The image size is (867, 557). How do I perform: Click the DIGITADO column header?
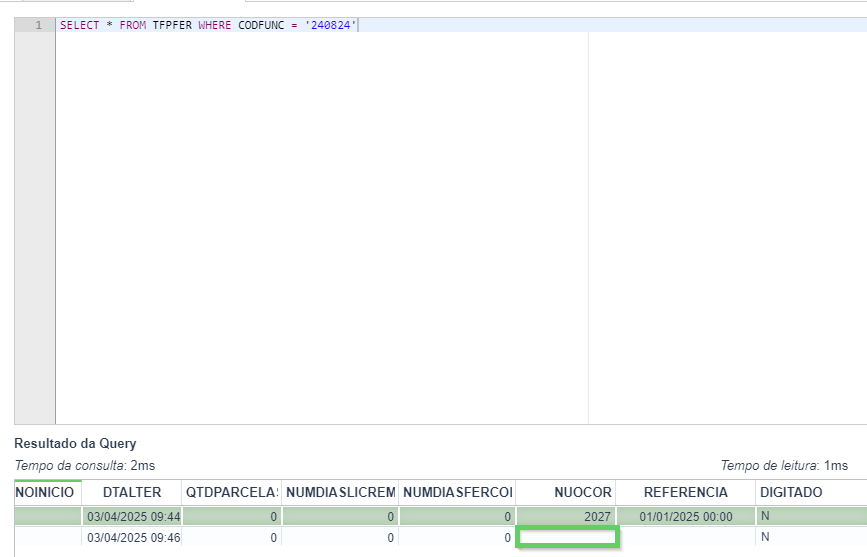(811, 492)
